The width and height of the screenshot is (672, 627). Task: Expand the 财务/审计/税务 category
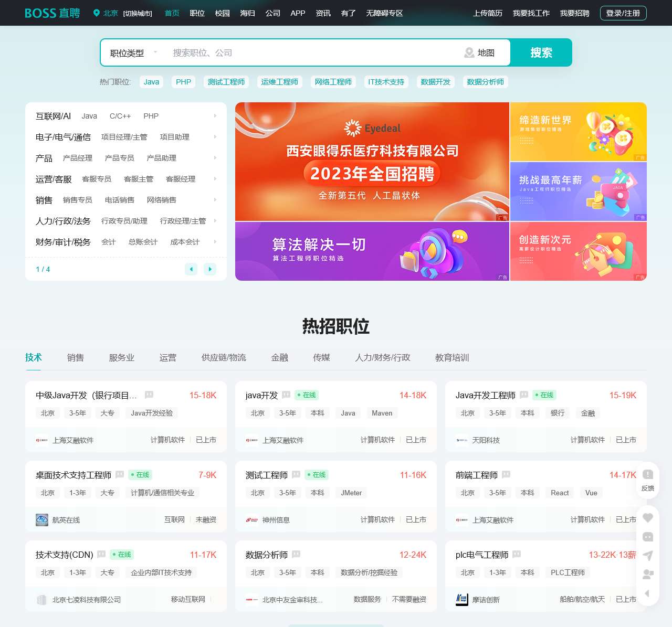point(215,242)
